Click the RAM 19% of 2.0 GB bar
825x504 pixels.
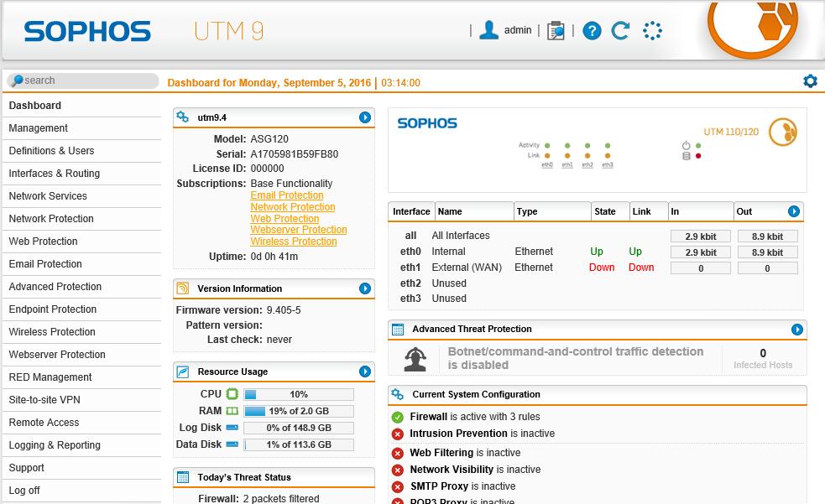click(298, 411)
